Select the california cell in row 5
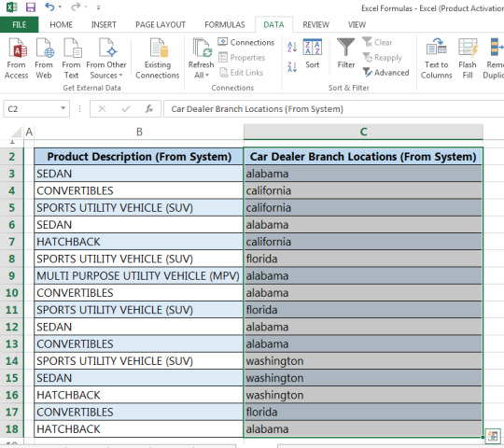The width and height of the screenshot is (504, 448). point(363,207)
